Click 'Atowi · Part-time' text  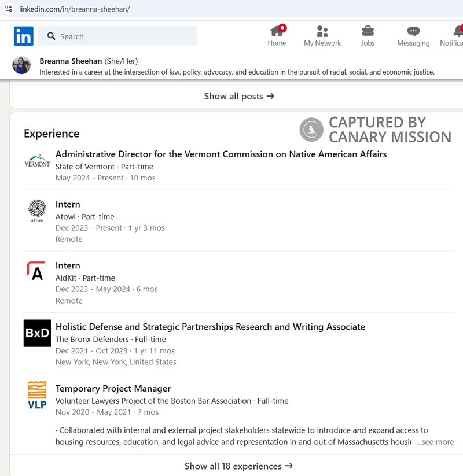(x=84, y=217)
